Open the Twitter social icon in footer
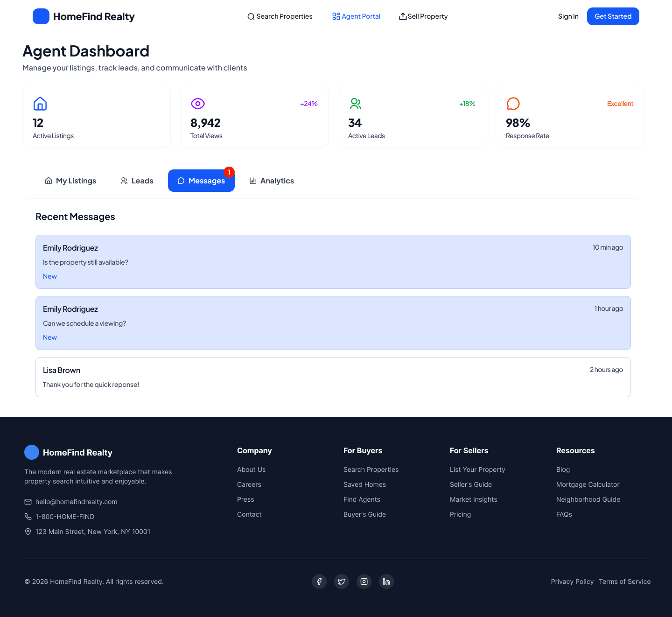The height and width of the screenshot is (617, 672). 342,582
